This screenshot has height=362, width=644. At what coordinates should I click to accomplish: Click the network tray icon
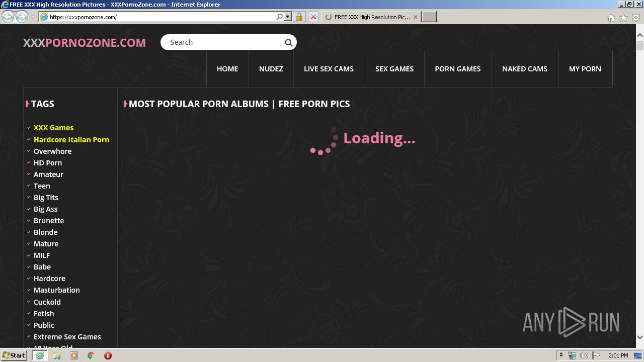click(572, 355)
